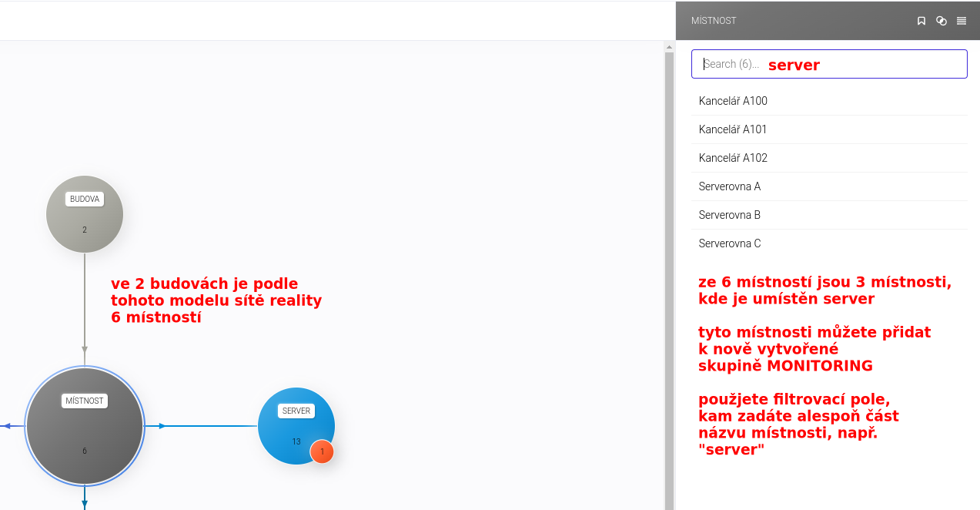Select the light gray BUDOVA node circle
This screenshot has width=980, height=510.
point(85,214)
